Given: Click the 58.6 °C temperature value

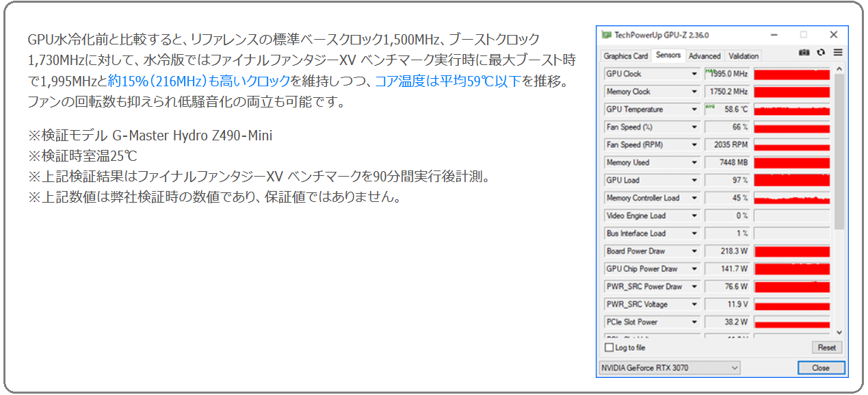Looking at the screenshot, I should (727, 110).
